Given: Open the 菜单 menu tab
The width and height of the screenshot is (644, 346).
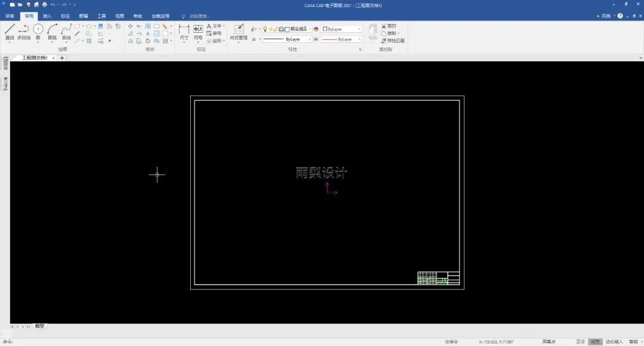Looking at the screenshot, I should tap(10, 17).
